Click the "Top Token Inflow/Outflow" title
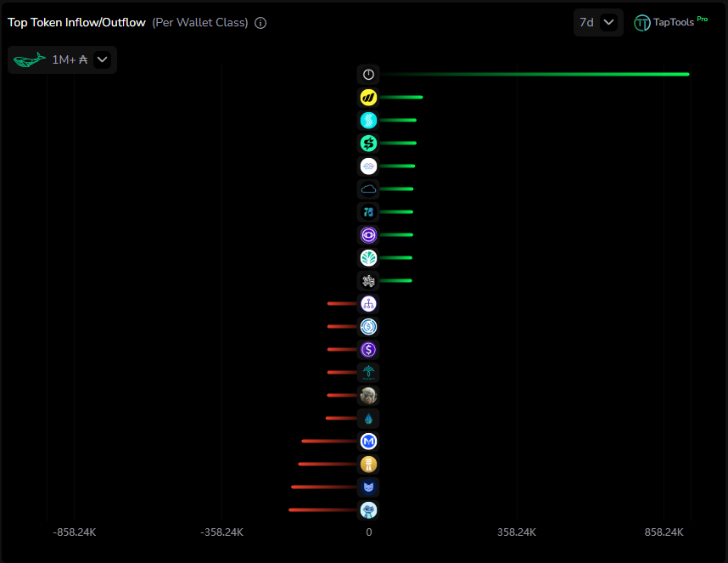The width and height of the screenshot is (728, 563). point(76,23)
